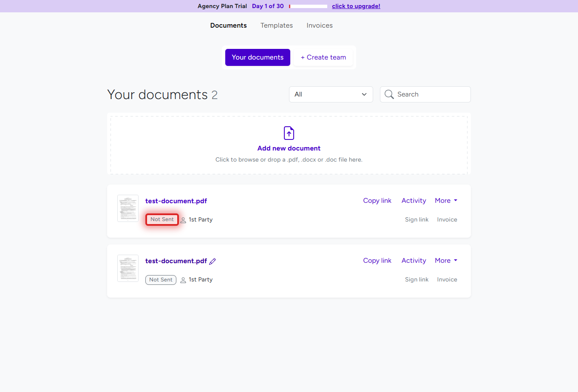Click the pencil edit icon beside second test-document.pdf
578x392 pixels.
[x=212, y=261]
